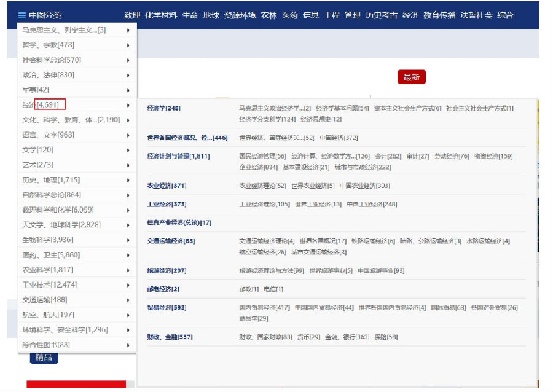Click the 数理 tab in top navigation

coord(132,15)
